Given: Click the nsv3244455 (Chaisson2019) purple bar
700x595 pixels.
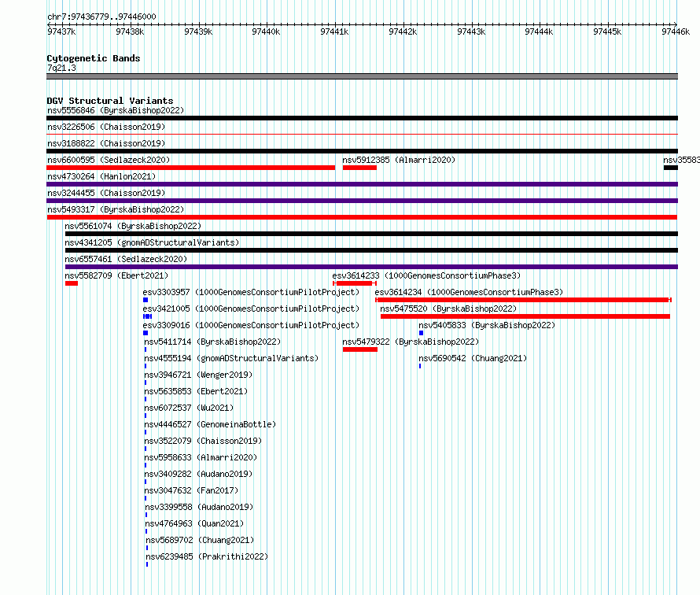Looking at the screenshot, I should click(x=362, y=201).
